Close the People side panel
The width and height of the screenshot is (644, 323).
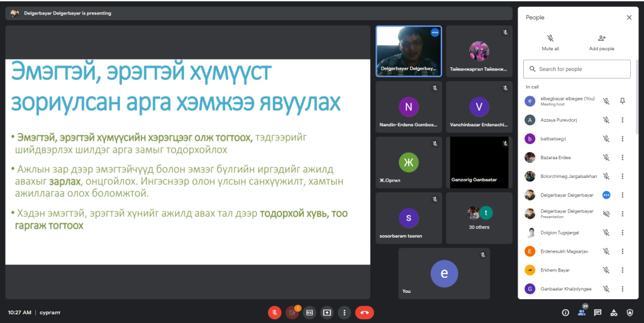pos(629,18)
